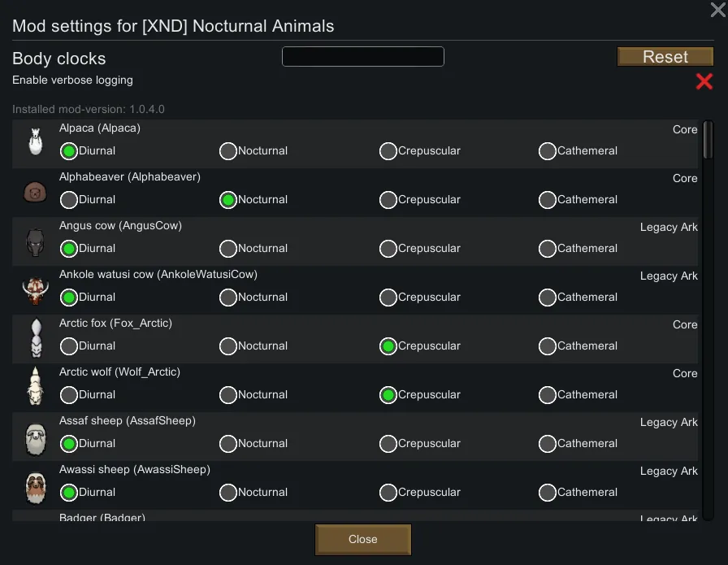728x565 pixels.
Task: Mark Arctic wolf as Cathemeral
Action: point(548,395)
